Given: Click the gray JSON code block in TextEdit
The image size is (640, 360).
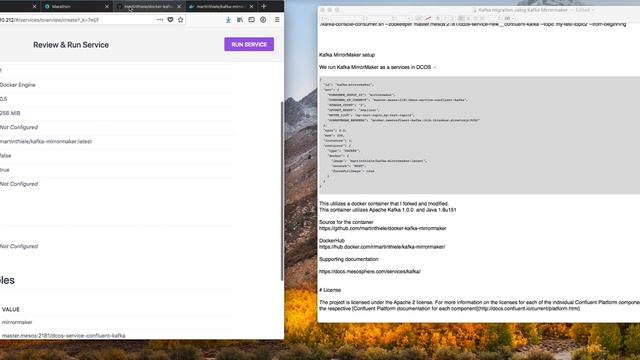Looking at the screenshot, I should [479, 135].
